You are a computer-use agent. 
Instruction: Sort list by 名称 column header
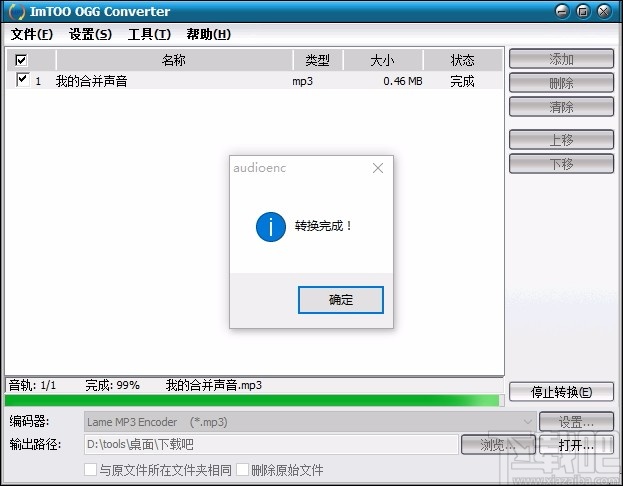tap(174, 60)
